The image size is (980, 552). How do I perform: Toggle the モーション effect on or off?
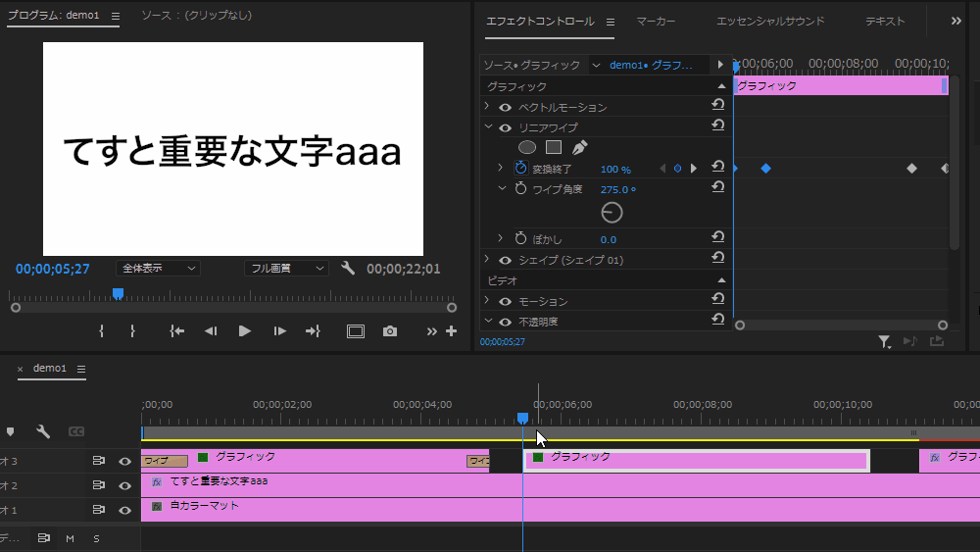(505, 302)
